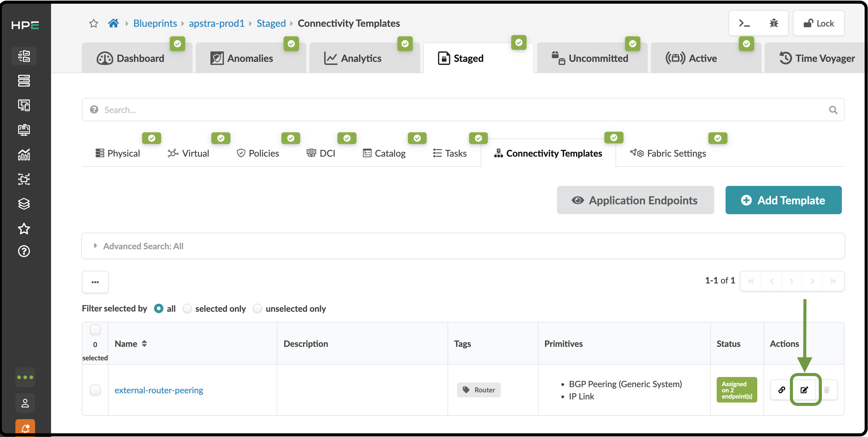The image size is (868, 437).
Task: Click the favorite star icon in breadcrumb
Action: [93, 23]
